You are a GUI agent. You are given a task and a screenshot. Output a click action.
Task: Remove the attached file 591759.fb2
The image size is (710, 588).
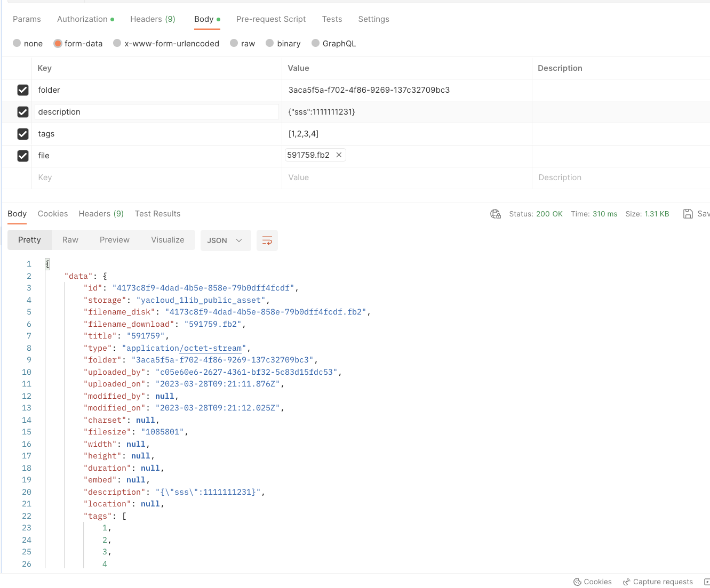pyautogui.click(x=339, y=155)
